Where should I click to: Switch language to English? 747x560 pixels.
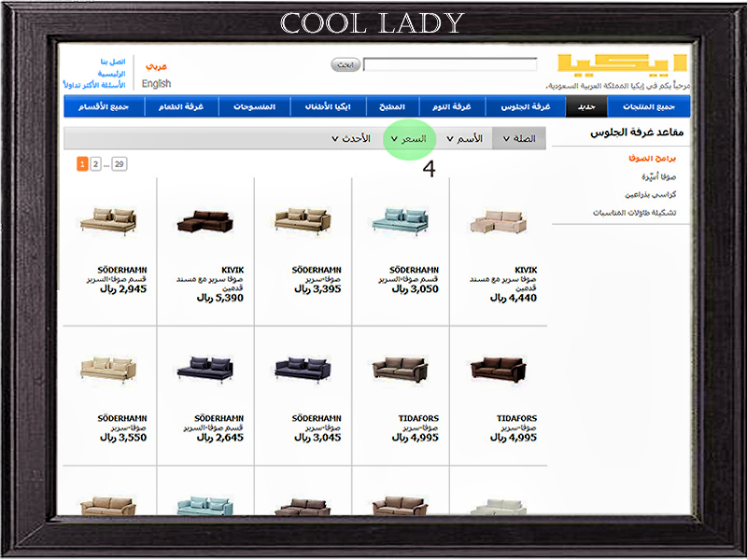click(156, 84)
